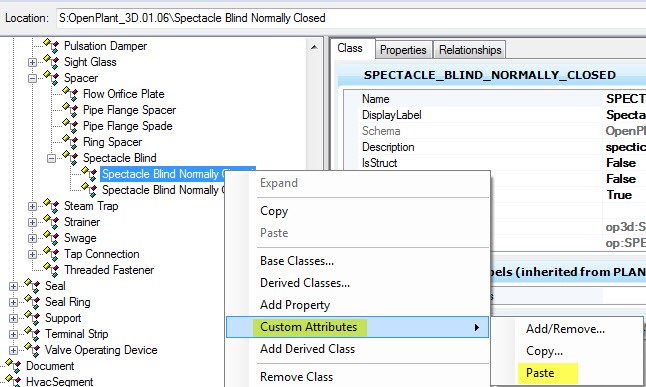Click the Document class icon
The width and height of the screenshot is (646, 387).
coord(13,366)
